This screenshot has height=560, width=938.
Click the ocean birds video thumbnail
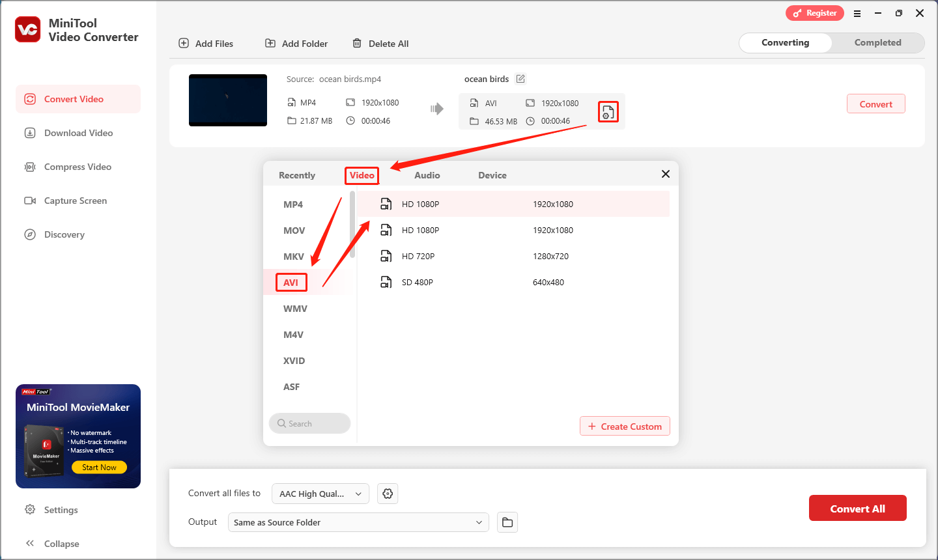coord(228,100)
